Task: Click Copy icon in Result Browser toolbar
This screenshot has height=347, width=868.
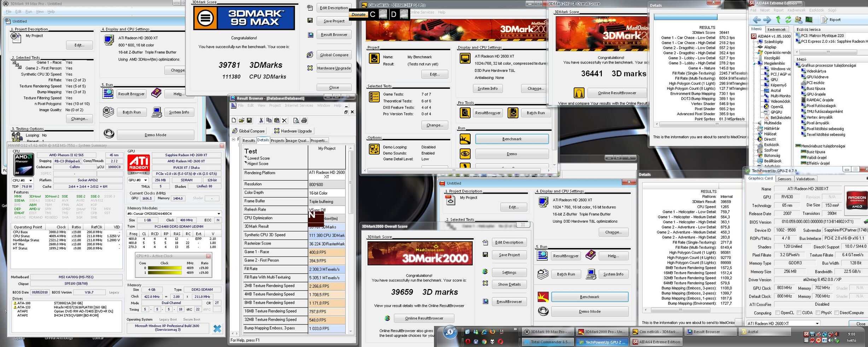Action: [x=269, y=120]
